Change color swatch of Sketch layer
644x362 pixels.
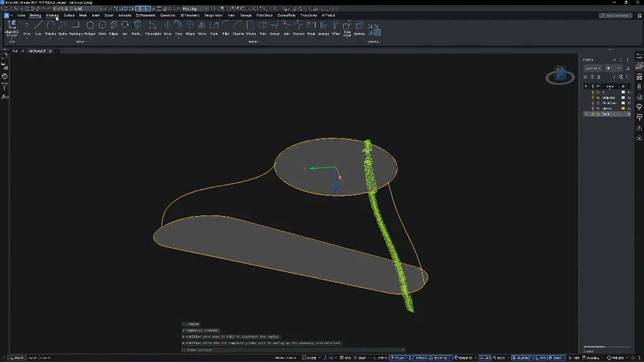point(623,108)
